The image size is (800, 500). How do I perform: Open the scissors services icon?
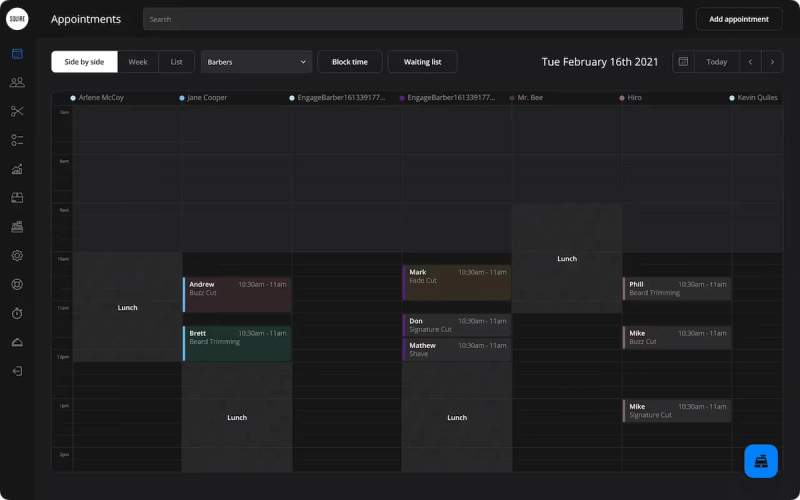pos(17,111)
